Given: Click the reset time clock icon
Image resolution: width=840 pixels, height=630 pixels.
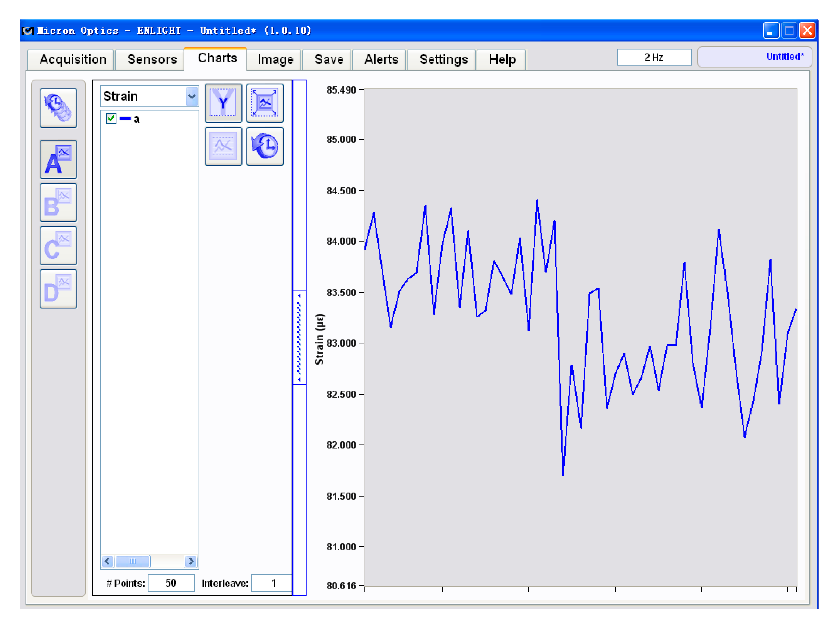Looking at the screenshot, I should point(265,146).
